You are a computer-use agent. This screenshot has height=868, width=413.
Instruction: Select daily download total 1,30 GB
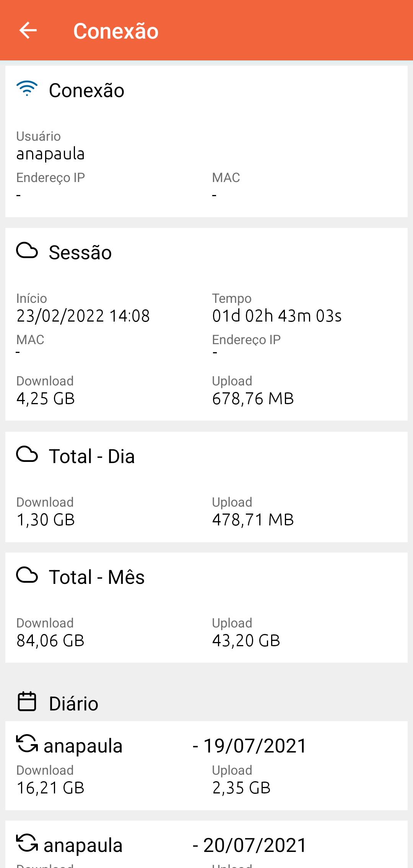[46, 520]
